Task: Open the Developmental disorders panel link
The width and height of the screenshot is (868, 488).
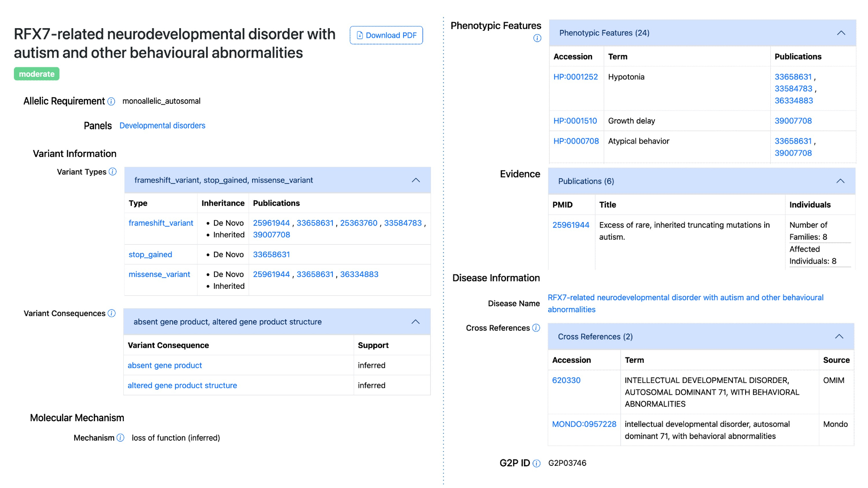Action: [x=162, y=125]
